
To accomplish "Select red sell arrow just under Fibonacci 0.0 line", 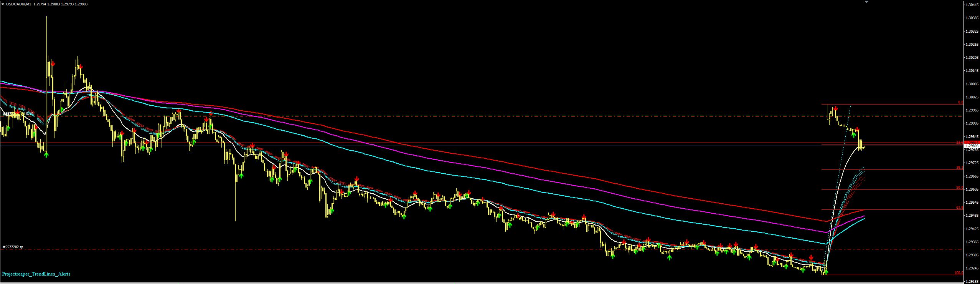I will [x=835, y=108].
